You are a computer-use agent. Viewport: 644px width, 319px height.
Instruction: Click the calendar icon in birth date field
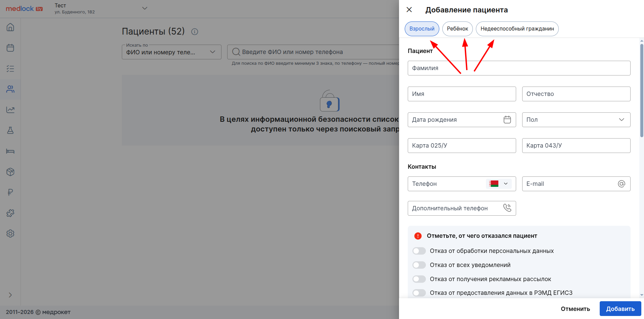click(507, 120)
